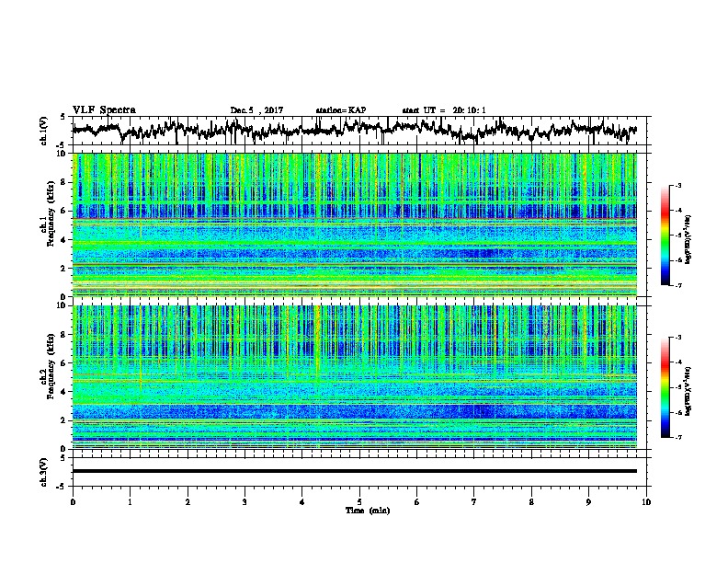The image size is (728, 563).
Task: Click the "10" tick on the time axis
Action: click(x=646, y=502)
